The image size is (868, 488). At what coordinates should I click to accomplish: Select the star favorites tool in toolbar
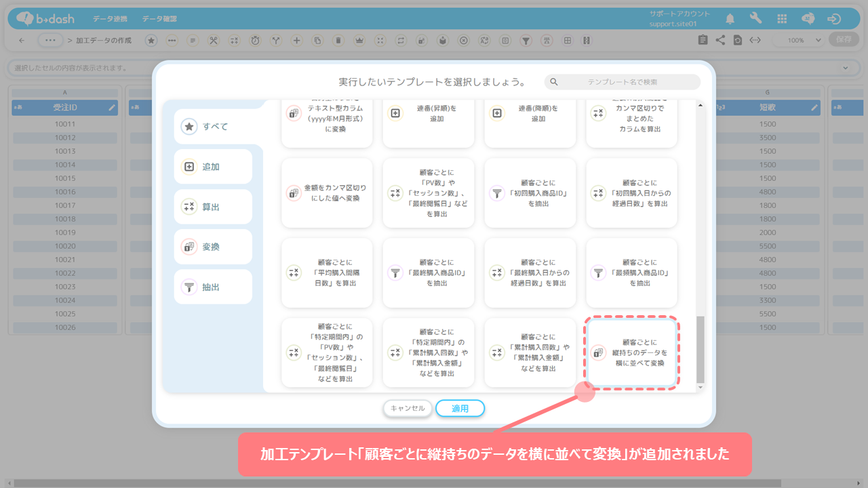(x=151, y=41)
